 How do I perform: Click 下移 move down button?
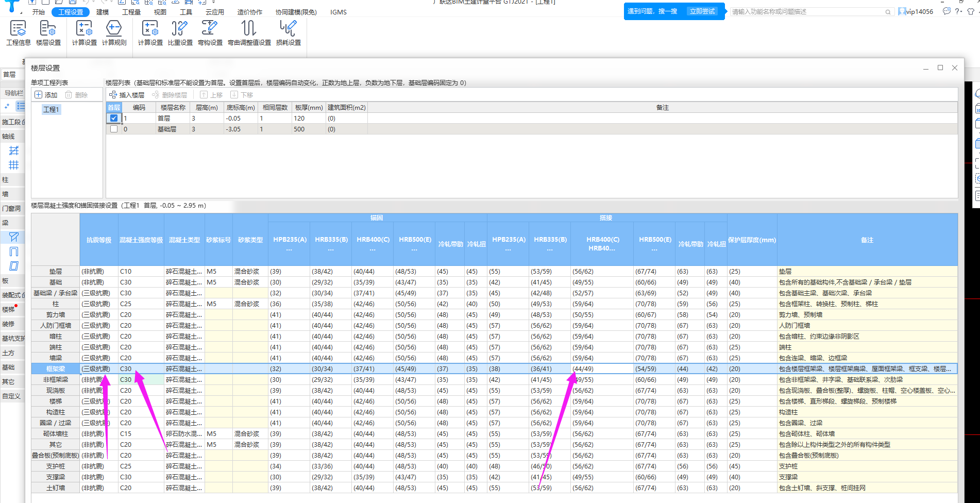[242, 95]
